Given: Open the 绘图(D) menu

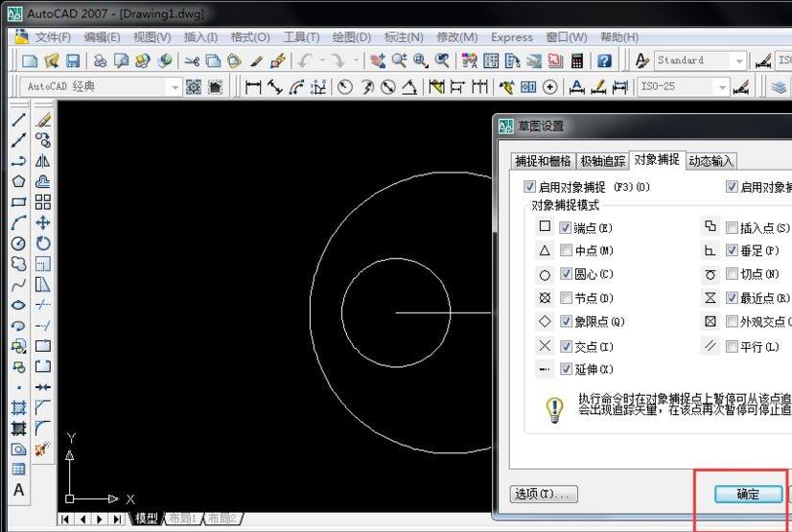Looking at the screenshot, I should point(352,37).
